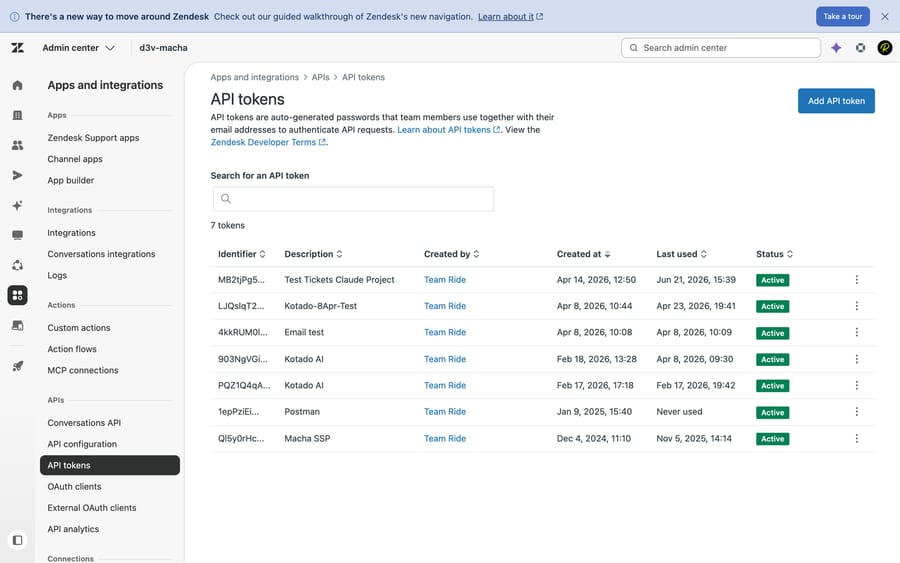Expand the Admin center dropdown
Image resolution: width=900 pixels, height=563 pixels.
[x=79, y=48]
